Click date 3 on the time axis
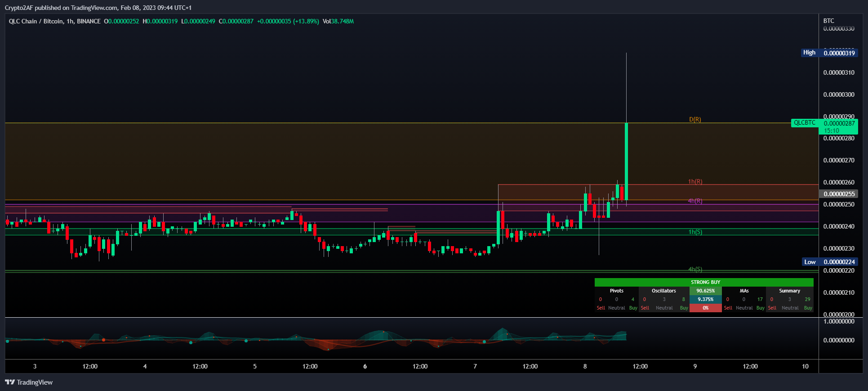The width and height of the screenshot is (868, 391). [35, 366]
